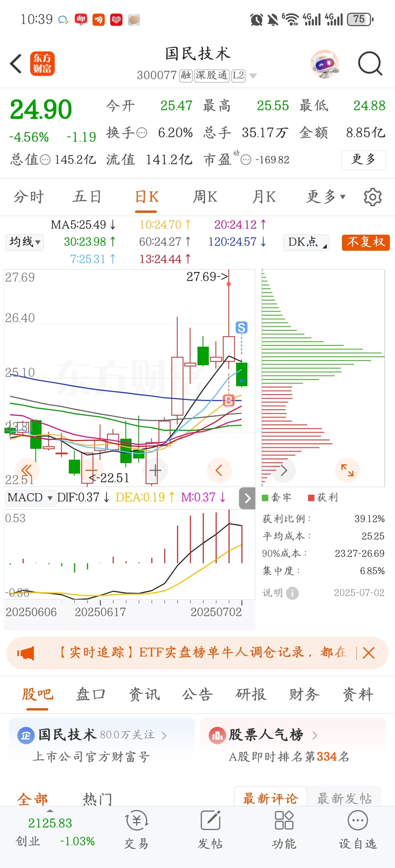The image size is (395, 868).
Task: Open the 公告 section tab
Action: [x=197, y=694]
